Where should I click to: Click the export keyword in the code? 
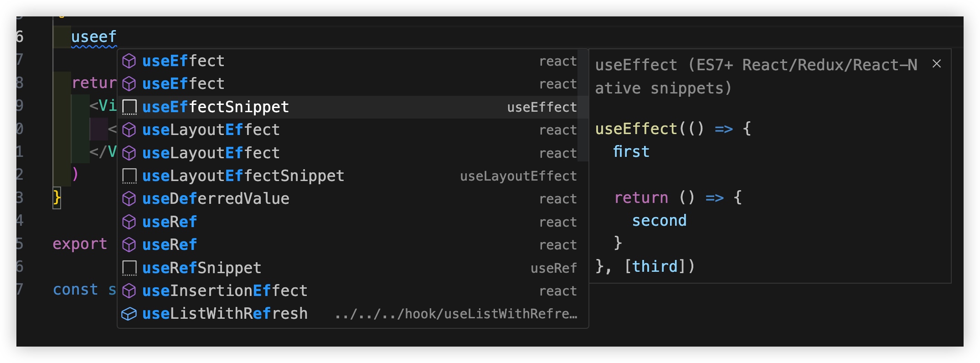point(80,244)
